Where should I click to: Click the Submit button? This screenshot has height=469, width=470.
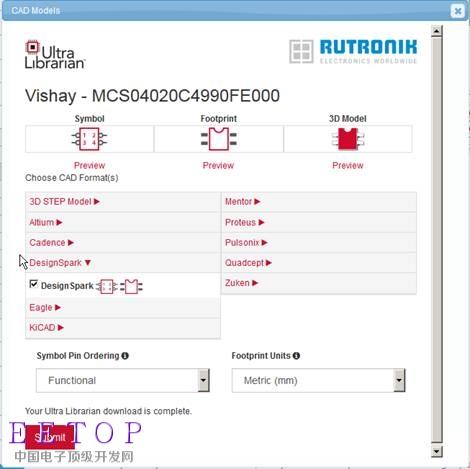coord(50,437)
